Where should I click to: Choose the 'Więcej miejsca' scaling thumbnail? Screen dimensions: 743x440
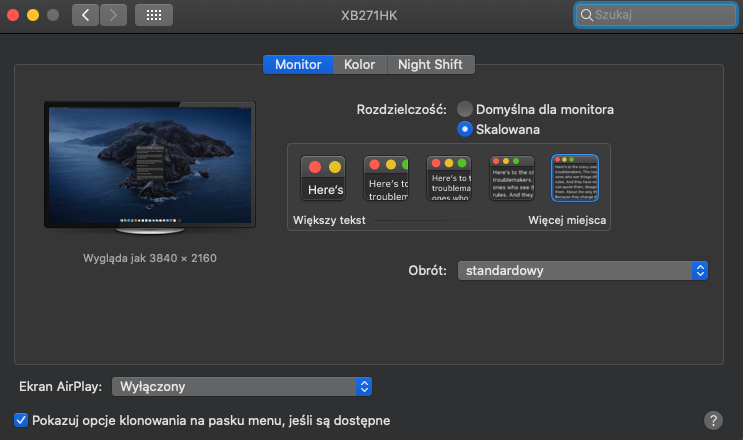[x=574, y=179]
